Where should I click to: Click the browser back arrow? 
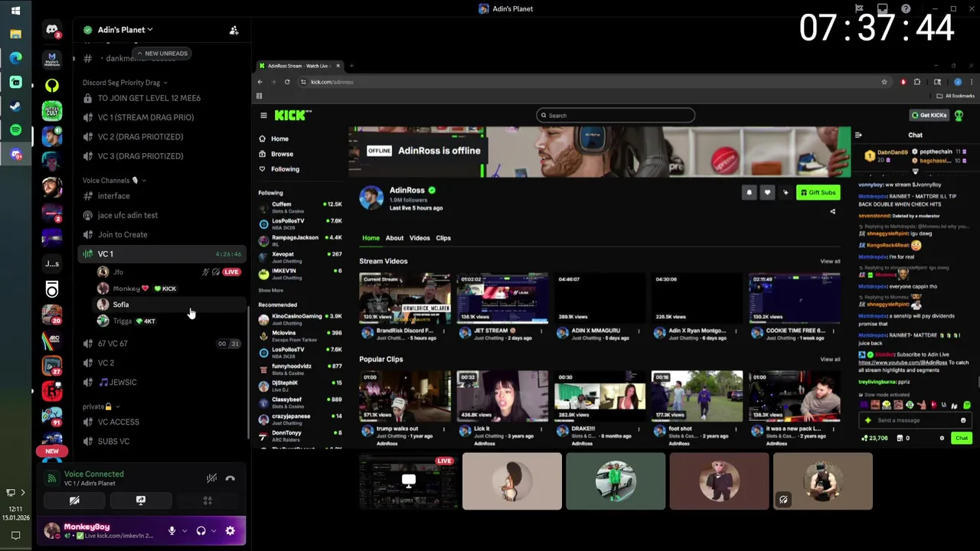pos(260,82)
